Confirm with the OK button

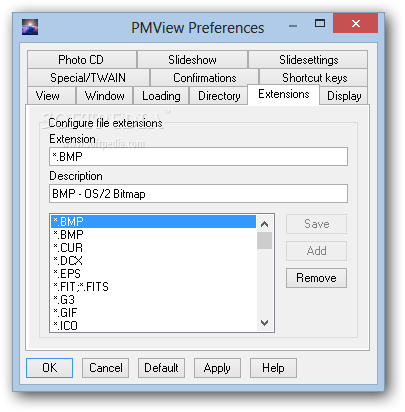pyautogui.click(x=49, y=368)
